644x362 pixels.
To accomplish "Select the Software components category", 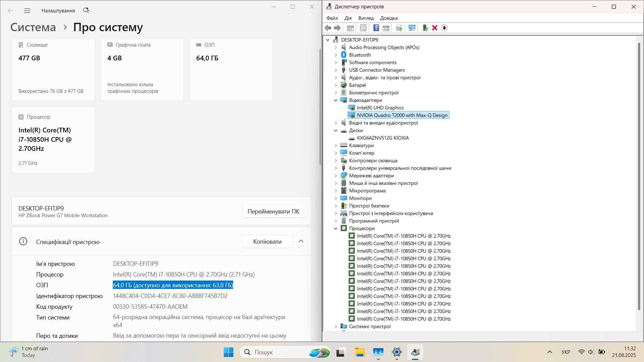I will point(373,63).
